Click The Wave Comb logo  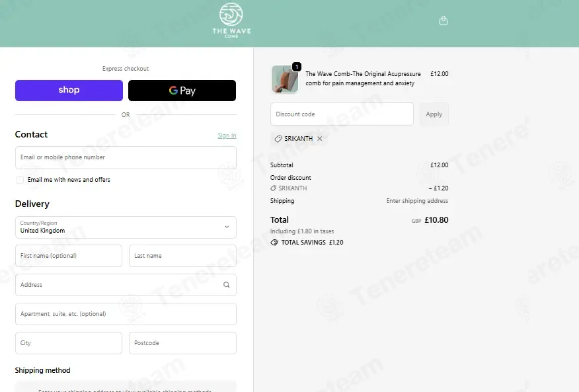click(231, 20)
